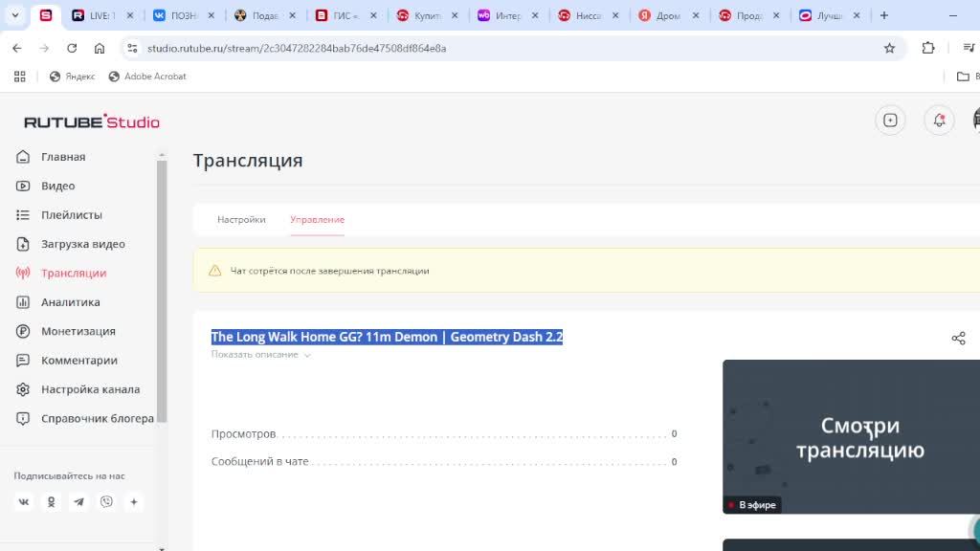The image size is (980, 551).
Task: Open Справочник блогера in the sidebar
Action: (98, 419)
